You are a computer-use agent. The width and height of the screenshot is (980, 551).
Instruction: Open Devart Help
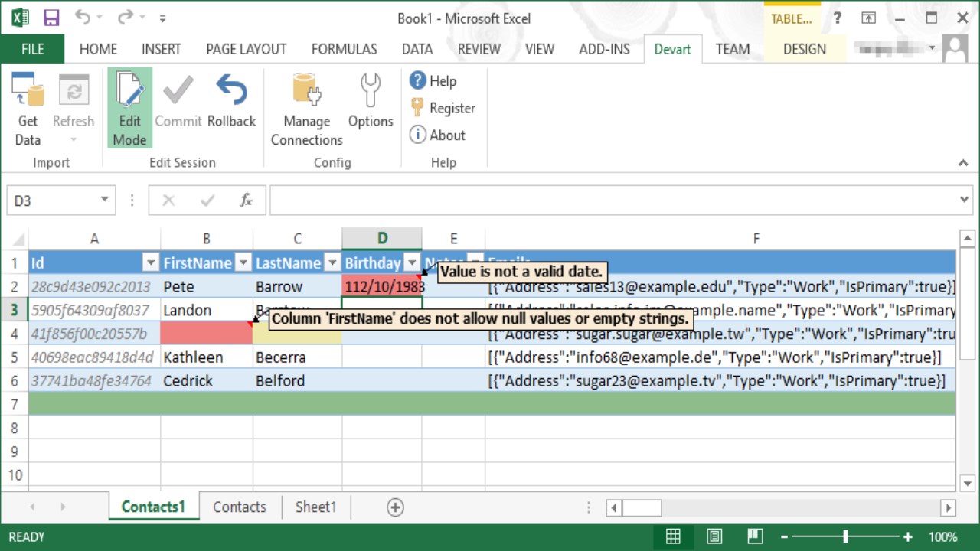[433, 80]
